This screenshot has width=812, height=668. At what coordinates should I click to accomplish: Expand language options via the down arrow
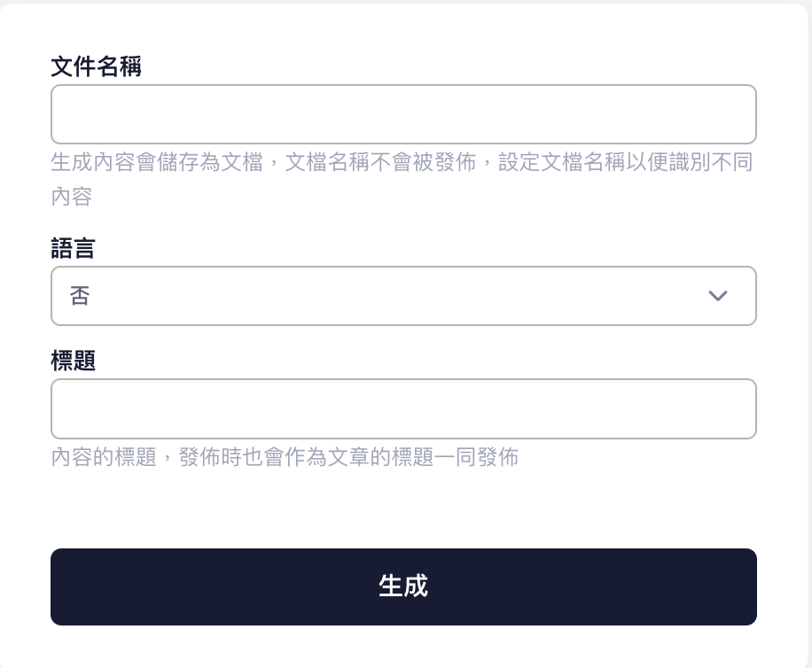click(x=718, y=296)
